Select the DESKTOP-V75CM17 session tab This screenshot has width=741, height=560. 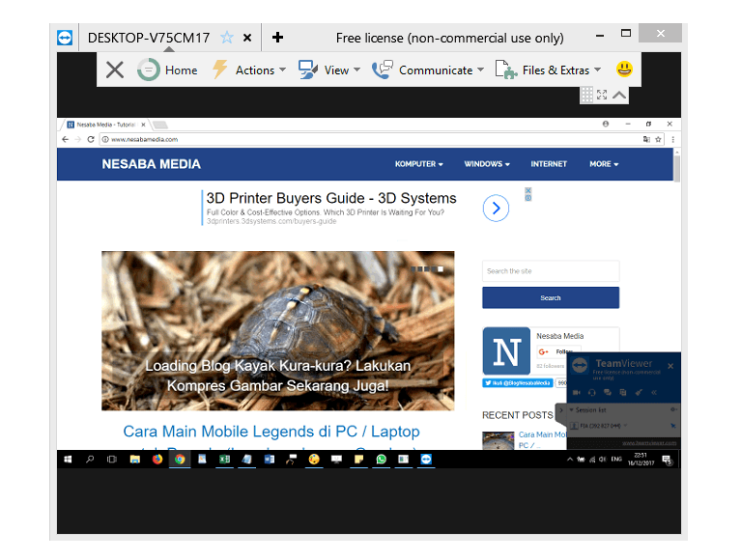coord(149,38)
